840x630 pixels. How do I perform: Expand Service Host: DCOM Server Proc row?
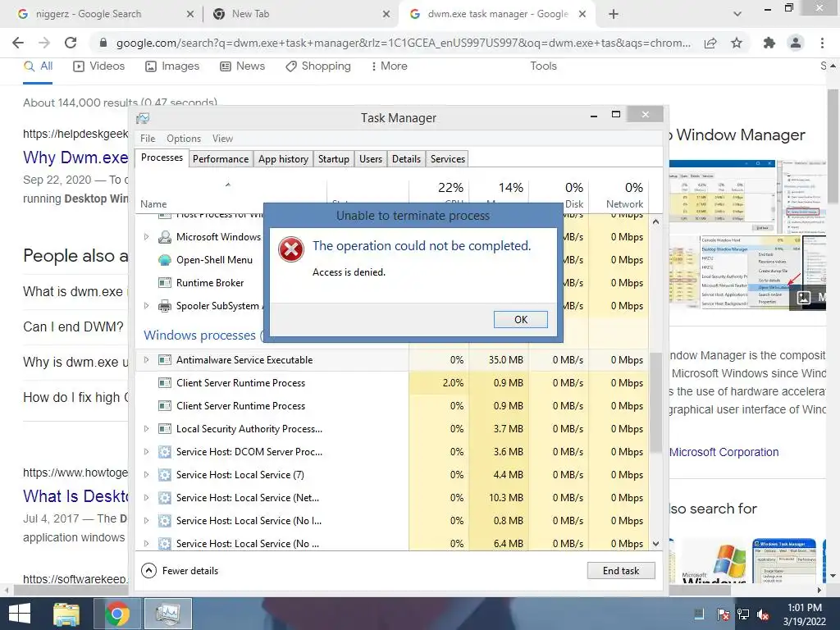[146, 452]
